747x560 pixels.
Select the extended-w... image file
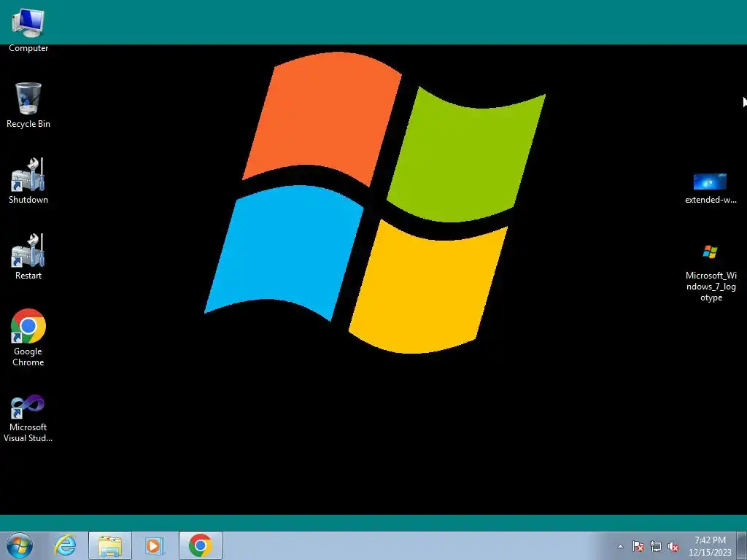[x=711, y=189]
